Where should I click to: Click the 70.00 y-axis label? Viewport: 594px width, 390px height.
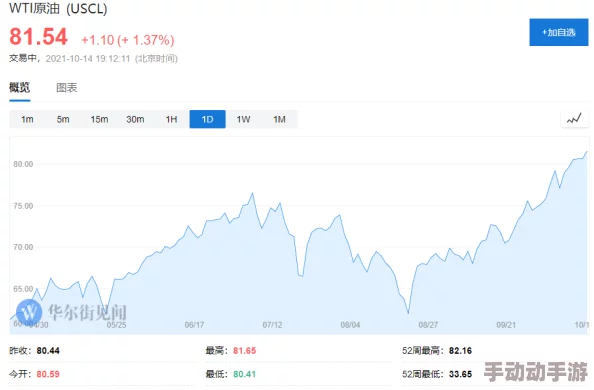coord(23,247)
